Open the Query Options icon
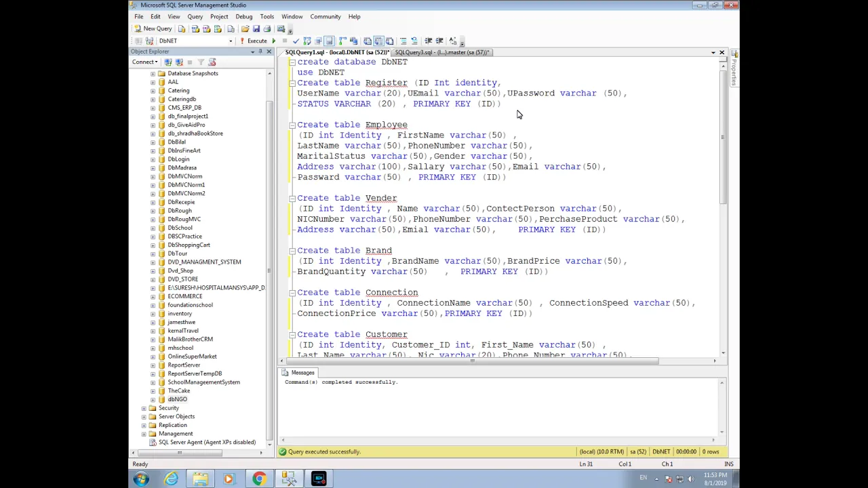Viewport: 868px width, 488px height. tap(318, 41)
